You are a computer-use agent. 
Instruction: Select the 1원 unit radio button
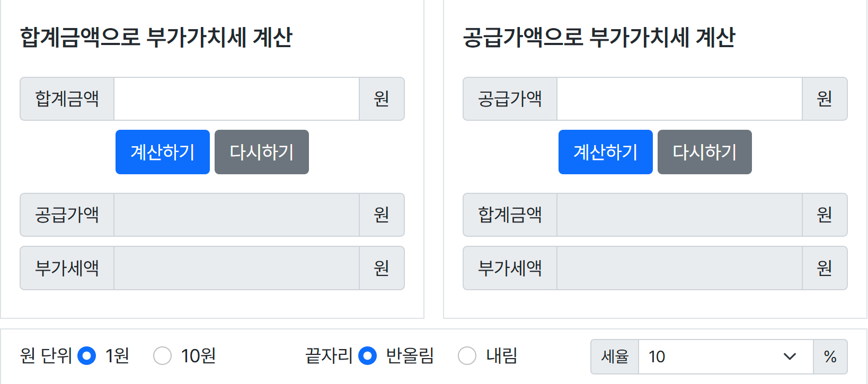tap(87, 356)
